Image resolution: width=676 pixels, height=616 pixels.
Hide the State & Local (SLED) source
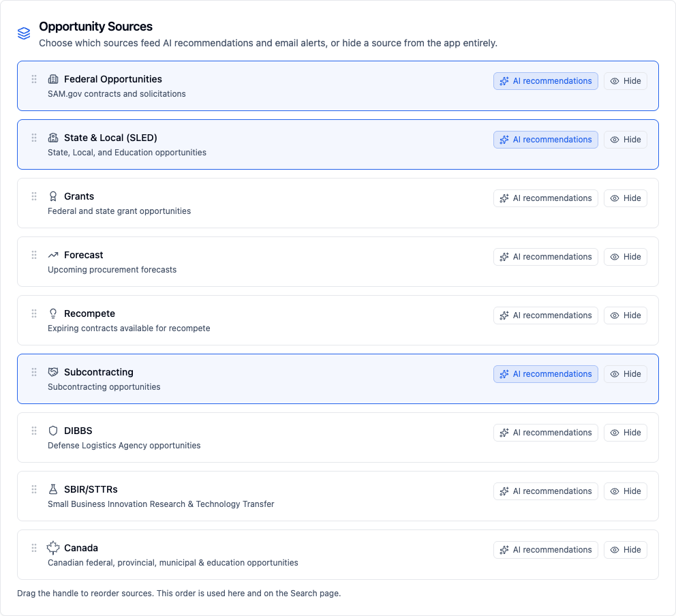tap(625, 140)
